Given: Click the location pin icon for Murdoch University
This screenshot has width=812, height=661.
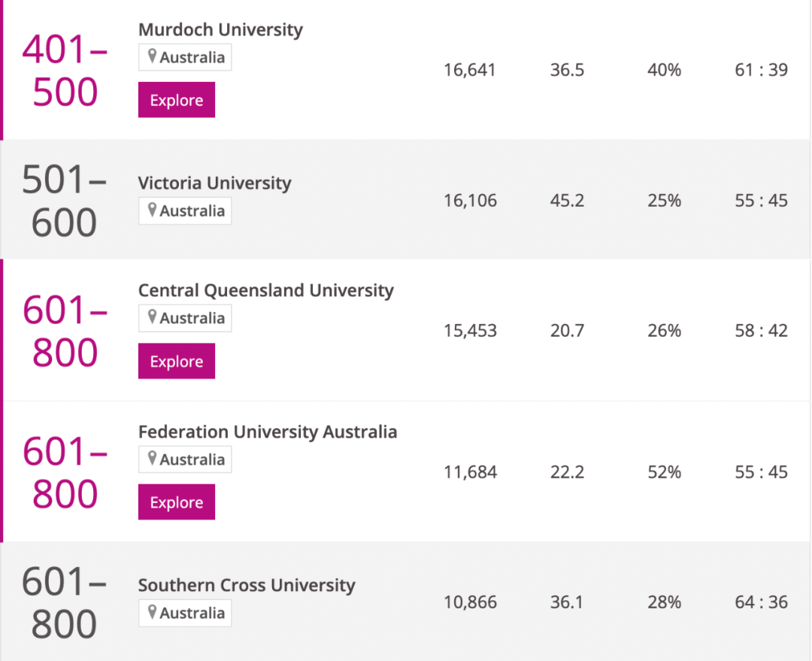Looking at the screenshot, I should tap(152, 57).
